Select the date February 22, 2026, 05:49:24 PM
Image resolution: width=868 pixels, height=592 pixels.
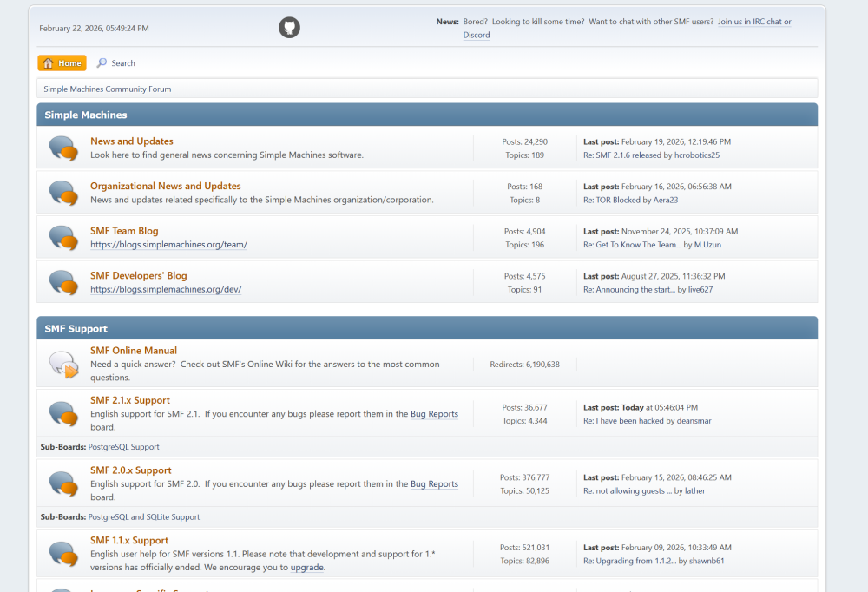[94, 29]
